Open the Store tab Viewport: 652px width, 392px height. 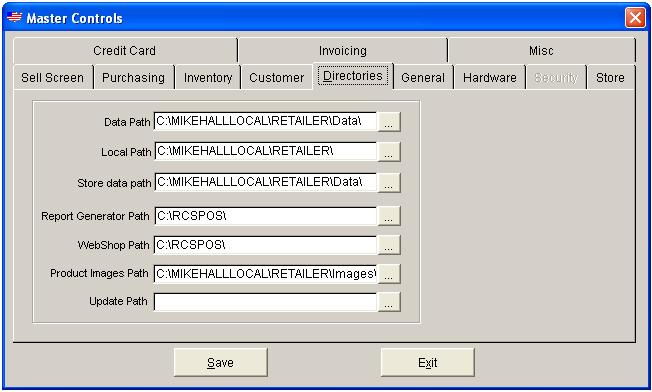[610, 77]
